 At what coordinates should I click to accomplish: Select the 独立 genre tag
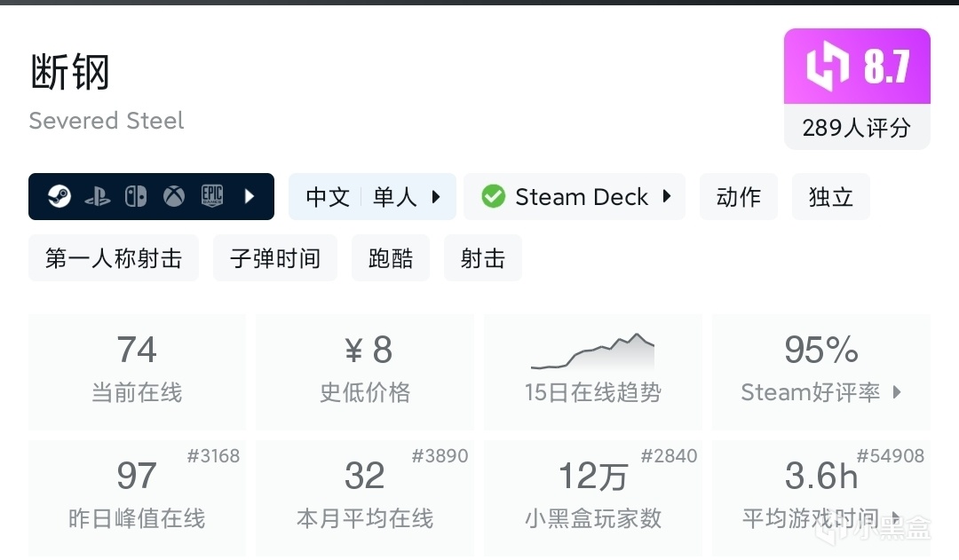[x=831, y=197]
